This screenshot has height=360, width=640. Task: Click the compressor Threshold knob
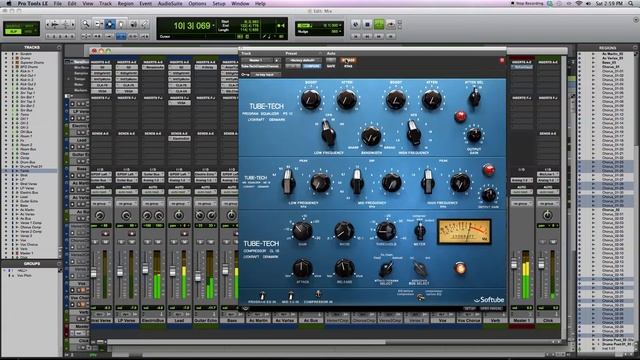386,231
